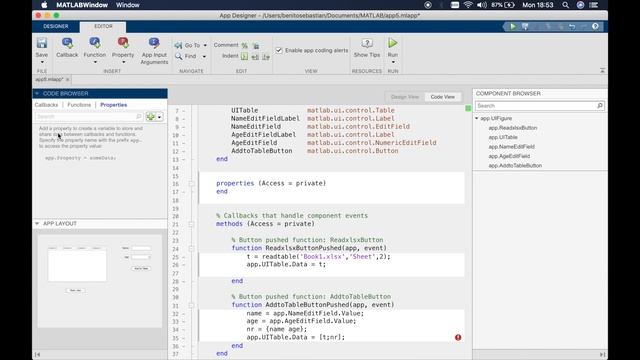Viewport: 640px width, 360px height.
Task: Click the Smart Indent icon
Action: coord(244,56)
